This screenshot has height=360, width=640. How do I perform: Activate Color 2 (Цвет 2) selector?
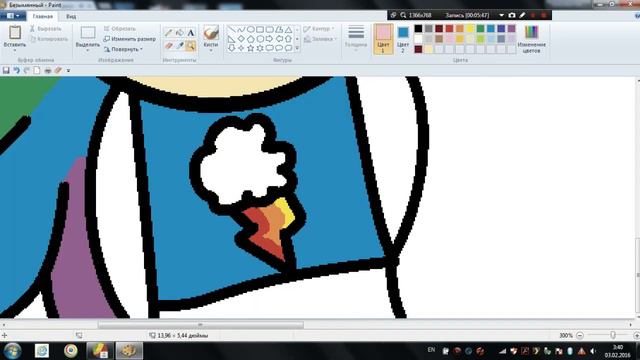[x=403, y=39]
